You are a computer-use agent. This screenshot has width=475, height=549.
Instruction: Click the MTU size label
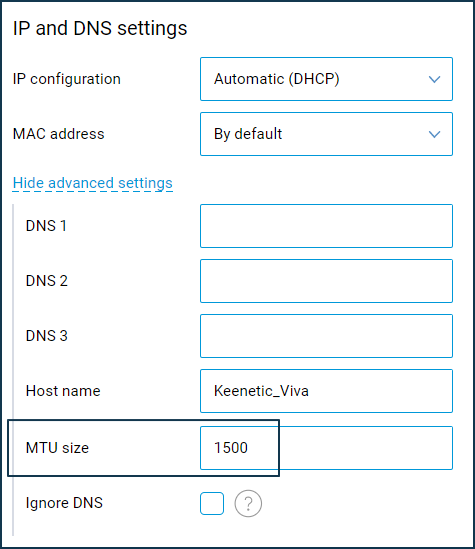pos(57,448)
